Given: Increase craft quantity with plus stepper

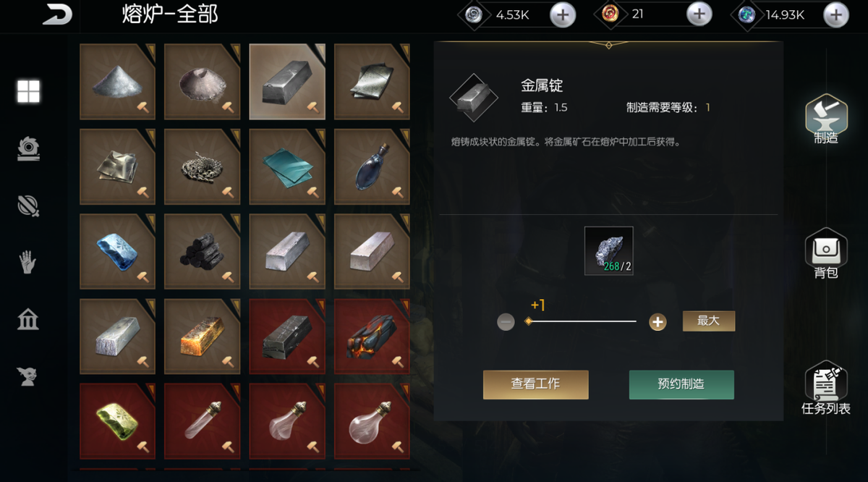Looking at the screenshot, I should click(x=658, y=322).
